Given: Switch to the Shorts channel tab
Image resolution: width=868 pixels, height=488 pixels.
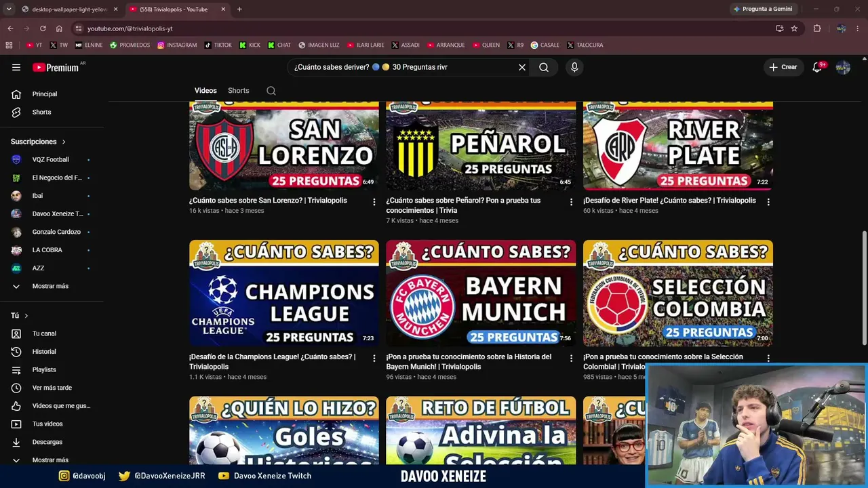Looking at the screenshot, I should [x=239, y=91].
